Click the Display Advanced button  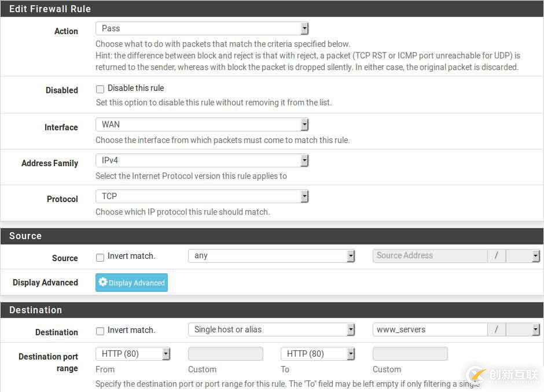pyautogui.click(x=131, y=283)
